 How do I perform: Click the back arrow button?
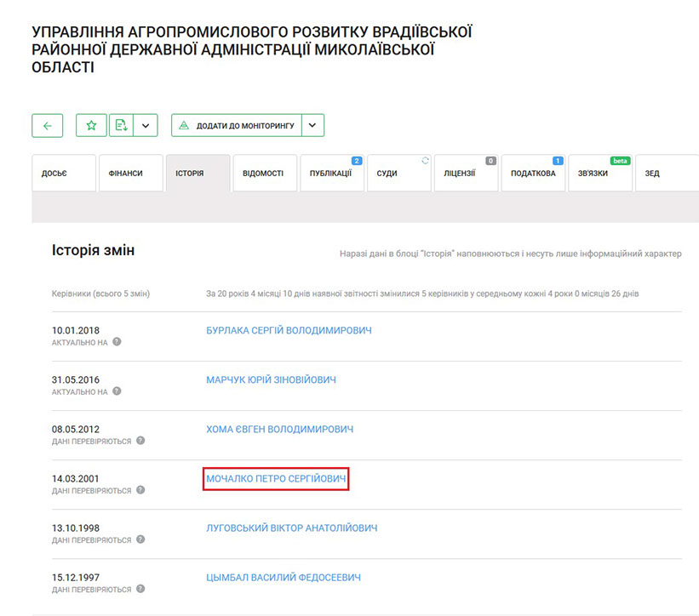coord(47,126)
